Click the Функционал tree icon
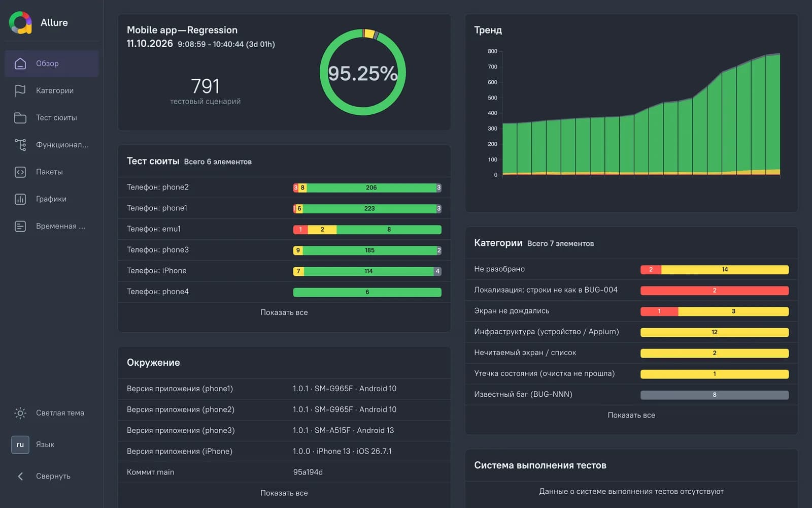The width and height of the screenshot is (812, 508). pos(20,145)
